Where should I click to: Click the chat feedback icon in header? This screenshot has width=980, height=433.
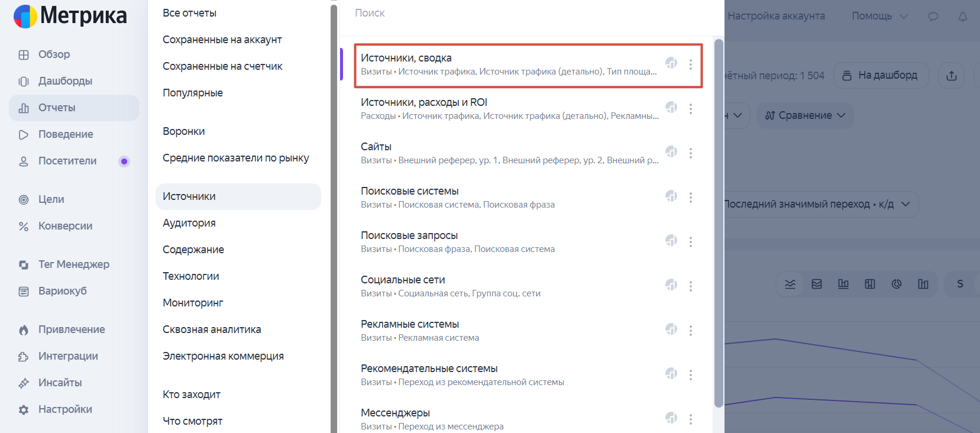(x=933, y=17)
